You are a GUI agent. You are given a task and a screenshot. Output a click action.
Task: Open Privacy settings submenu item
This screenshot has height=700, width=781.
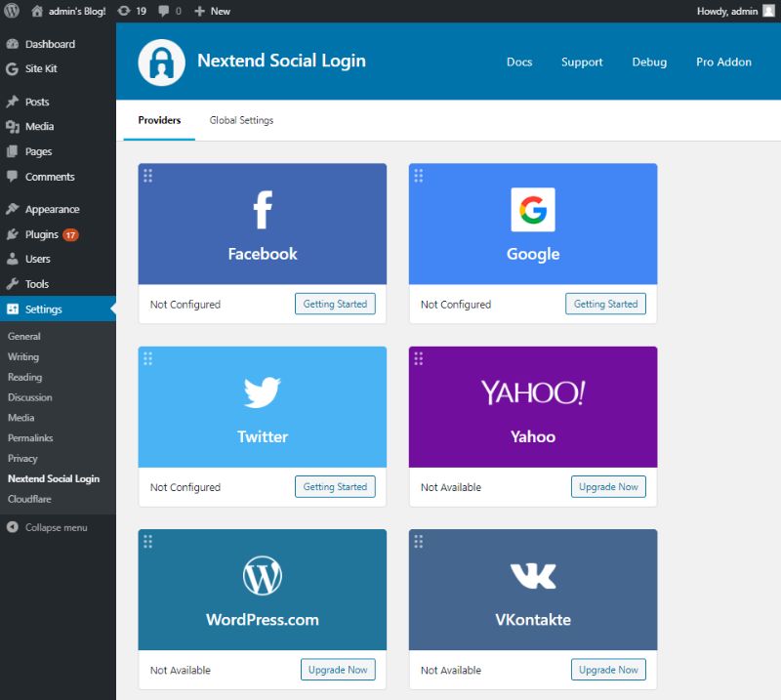pyautogui.click(x=22, y=458)
